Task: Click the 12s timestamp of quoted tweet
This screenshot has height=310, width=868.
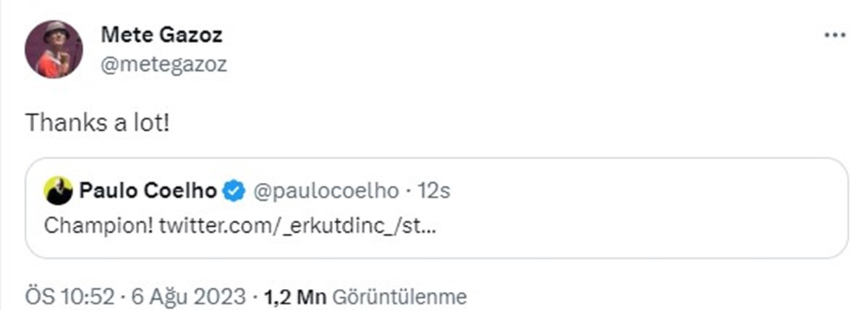Action: pos(435,191)
